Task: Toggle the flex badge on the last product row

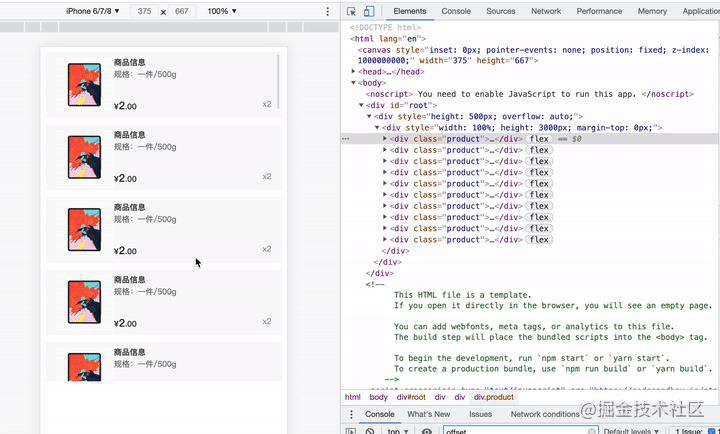Action: coord(539,239)
